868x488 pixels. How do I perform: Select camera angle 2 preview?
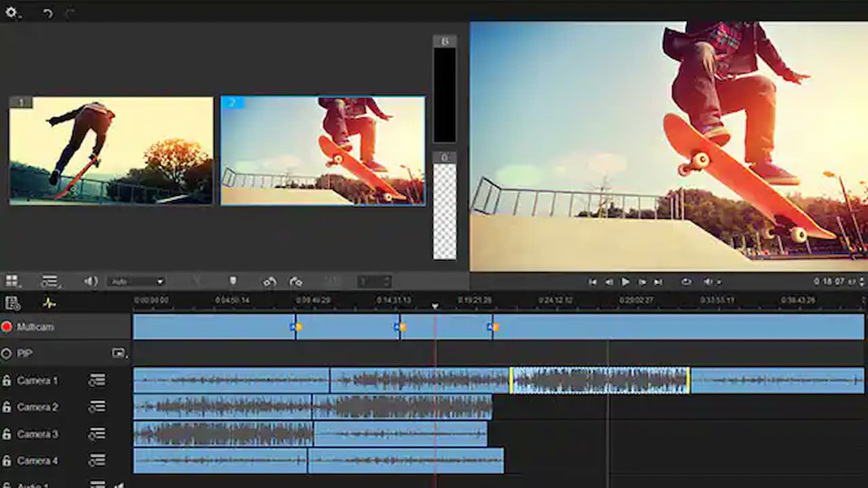(322, 150)
